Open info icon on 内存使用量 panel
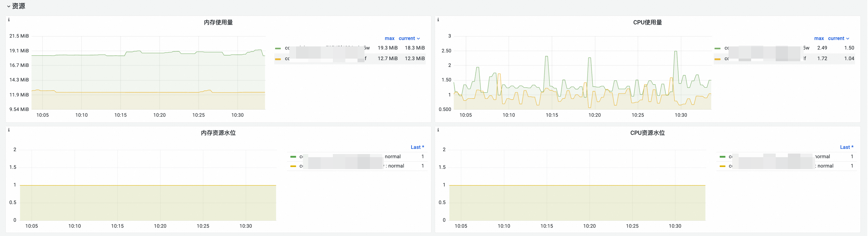Viewport: 868px width, 236px height. pos(9,20)
